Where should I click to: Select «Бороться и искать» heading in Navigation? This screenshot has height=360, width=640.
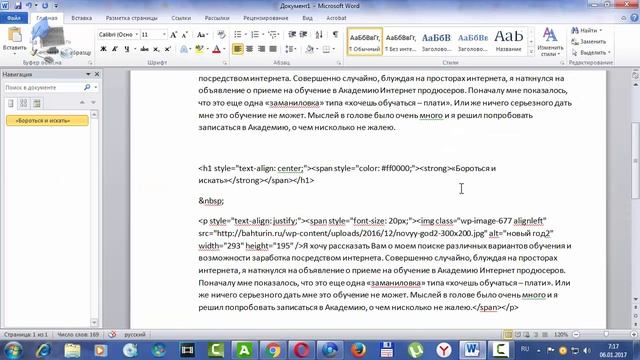point(47,120)
